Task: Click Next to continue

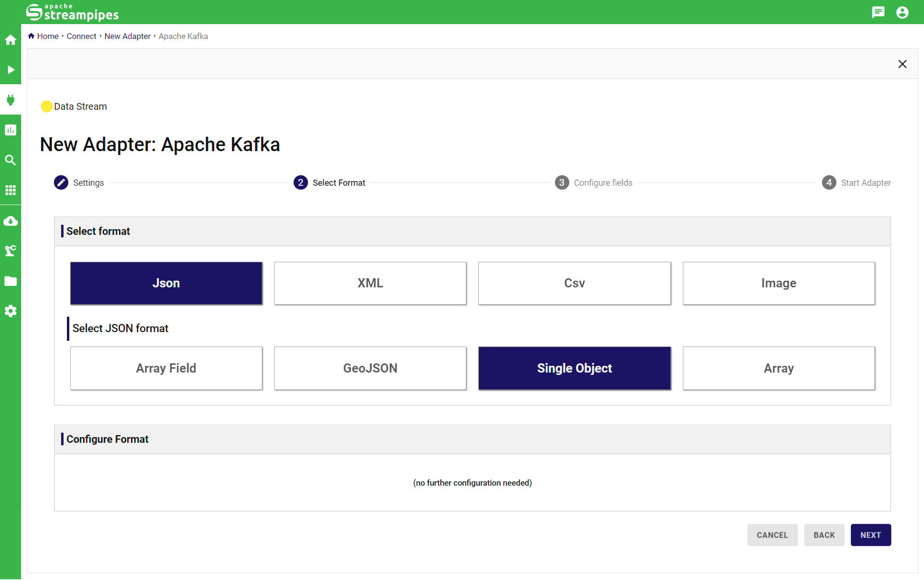Action: click(871, 535)
